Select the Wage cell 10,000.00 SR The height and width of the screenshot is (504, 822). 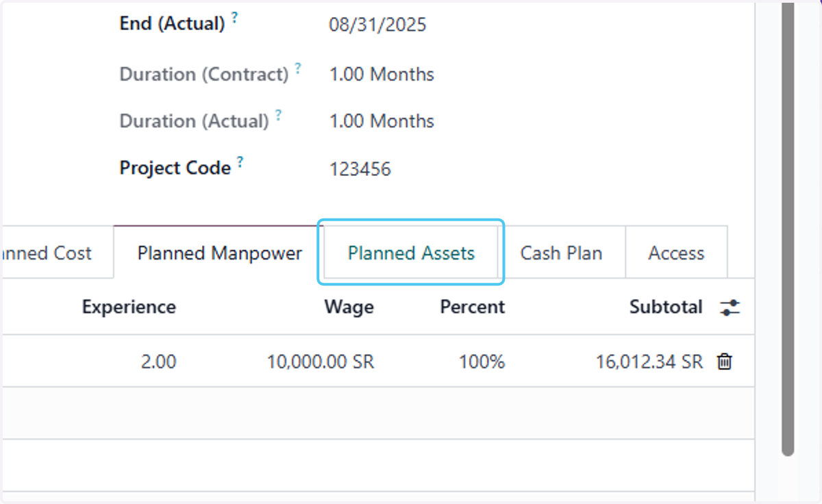click(321, 362)
